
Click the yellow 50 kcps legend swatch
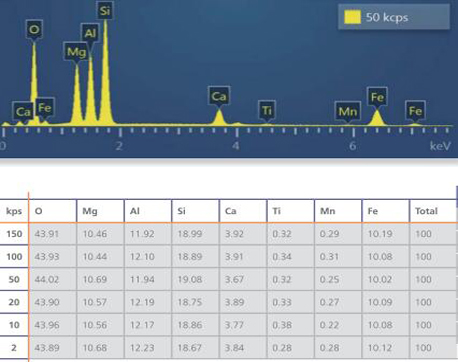click(352, 17)
